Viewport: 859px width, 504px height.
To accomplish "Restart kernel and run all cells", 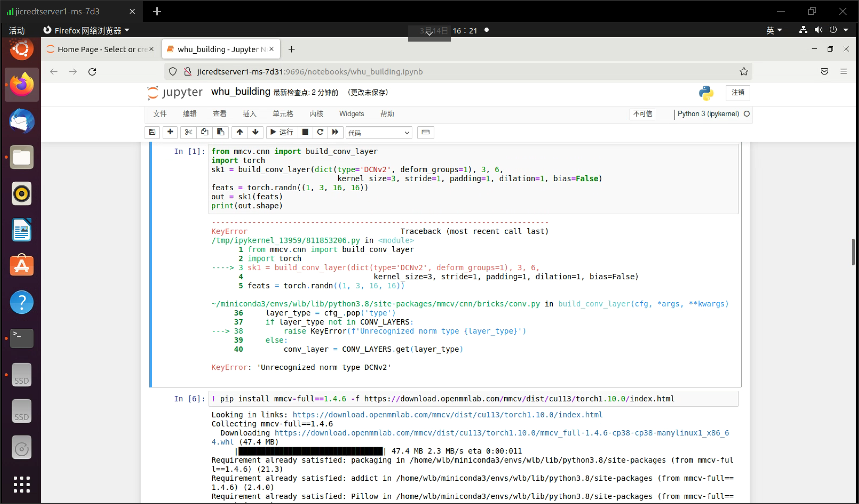I will point(335,132).
